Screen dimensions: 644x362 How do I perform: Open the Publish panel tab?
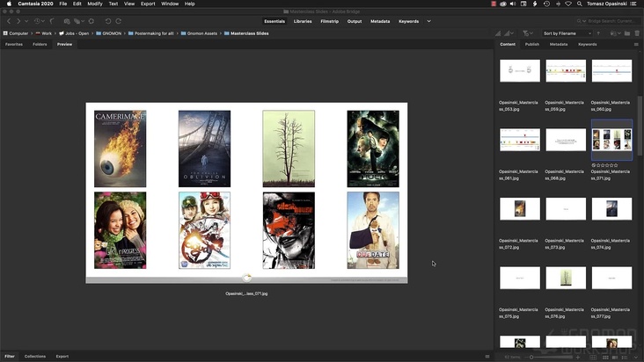[532, 44]
